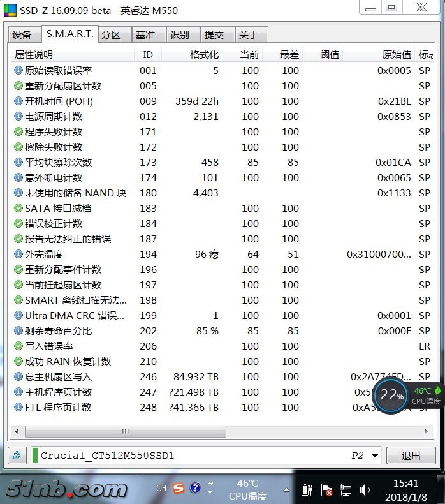445x504 pixels.
Task: Show hidden tray icons arrow
Action: 286,490
